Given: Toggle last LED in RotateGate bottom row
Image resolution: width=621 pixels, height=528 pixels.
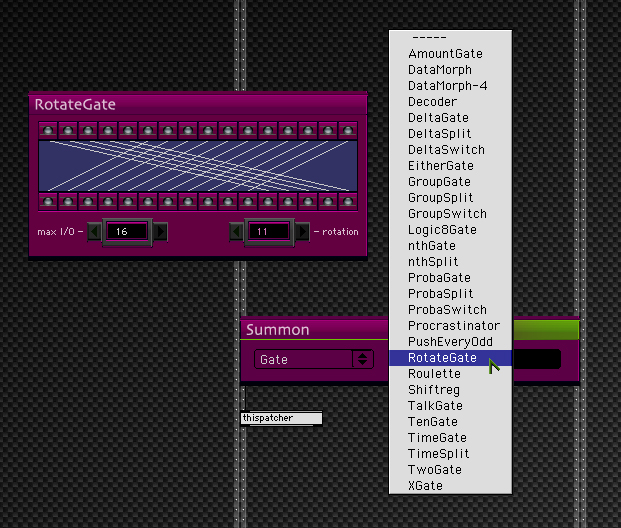Looking at the screenshot, I should click(x=348, y=201).
